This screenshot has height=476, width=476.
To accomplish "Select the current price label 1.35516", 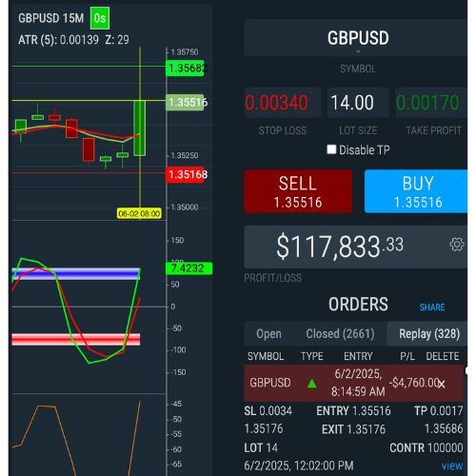I will [186, 102].
